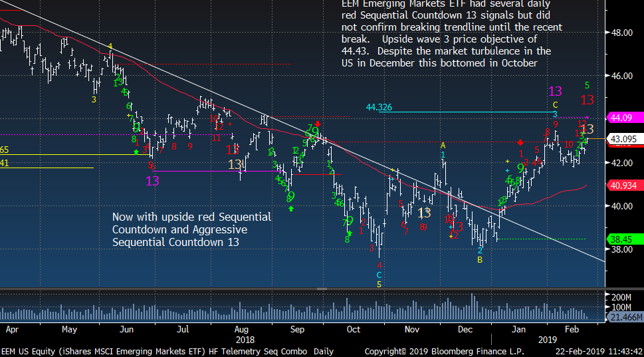Click the yellow 41 level label at left
644x357 pixels.
click(x=4, y=163)
